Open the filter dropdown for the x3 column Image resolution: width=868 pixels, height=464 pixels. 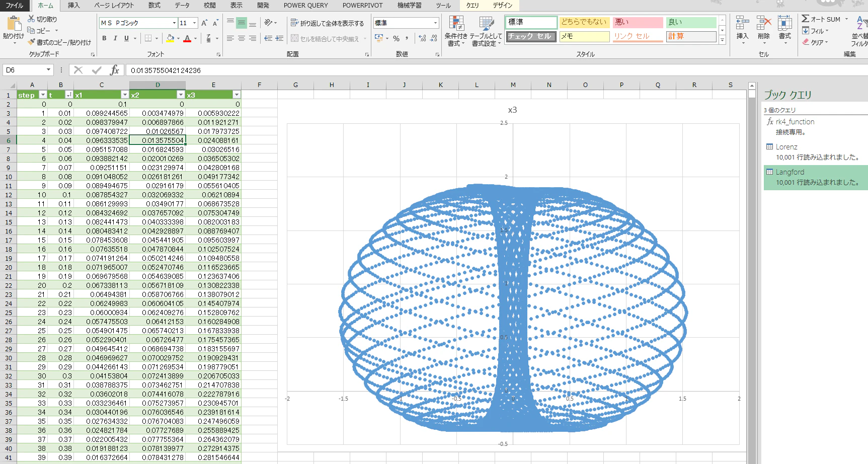coord(236,95)
